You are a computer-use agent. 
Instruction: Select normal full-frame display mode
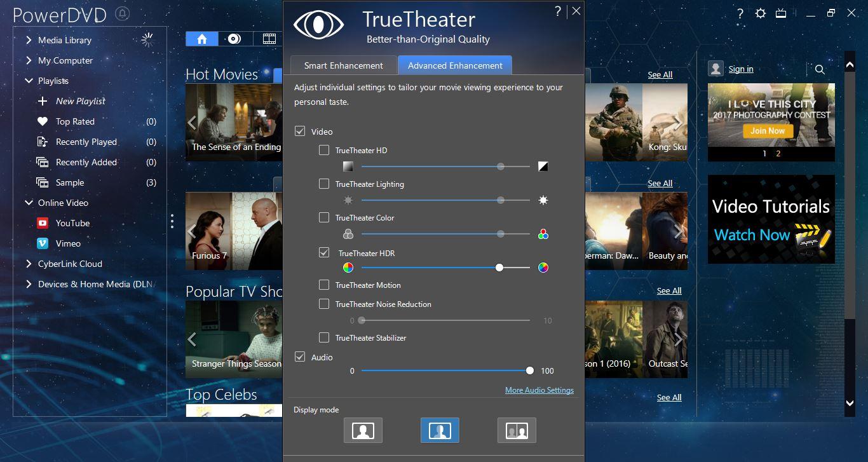click(363, 430)
